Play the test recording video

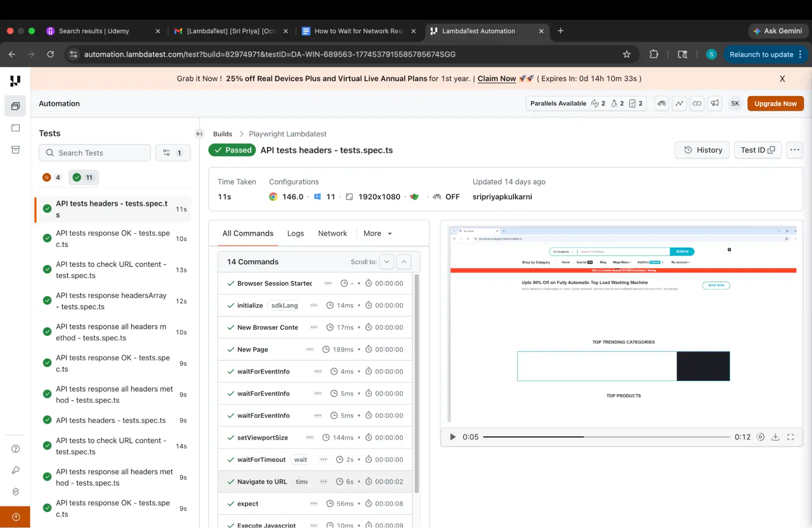[453, 437]
